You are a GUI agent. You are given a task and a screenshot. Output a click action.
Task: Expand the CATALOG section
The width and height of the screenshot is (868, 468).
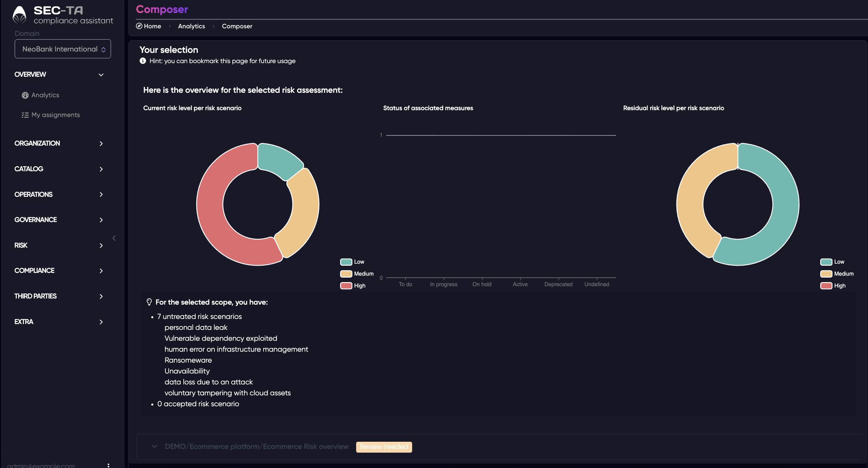pos(59,169)
